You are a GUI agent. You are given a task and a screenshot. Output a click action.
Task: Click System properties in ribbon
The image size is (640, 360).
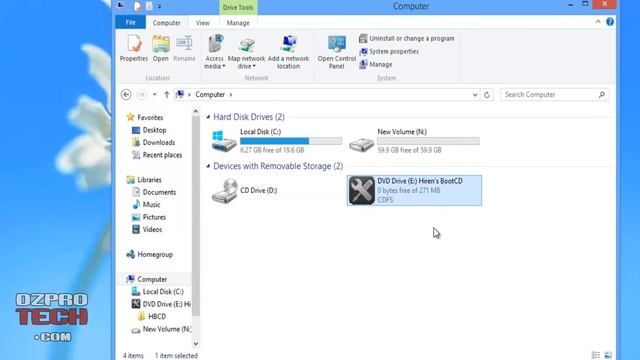[389, 51]
